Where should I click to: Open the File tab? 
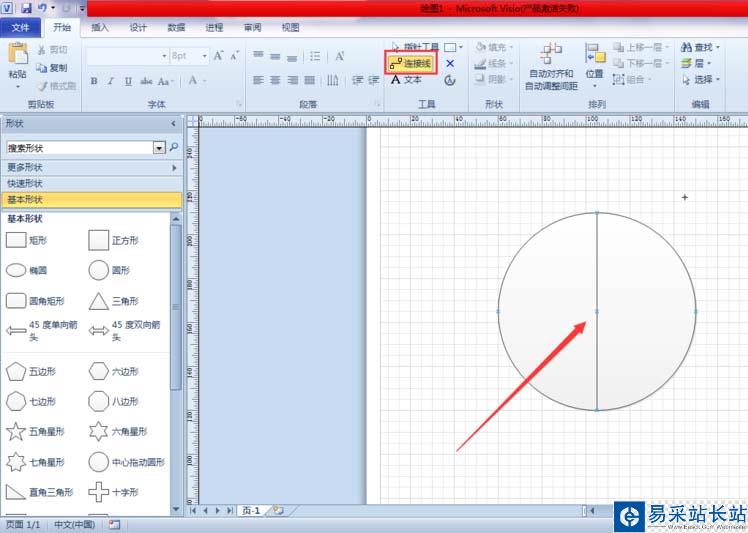tap(20, 27)
